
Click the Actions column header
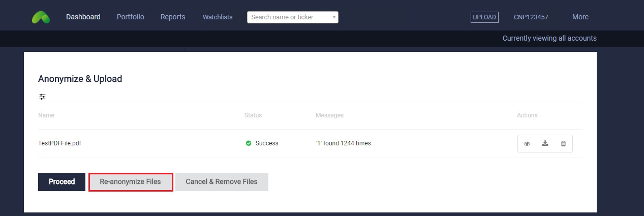[x=527, y=115]
